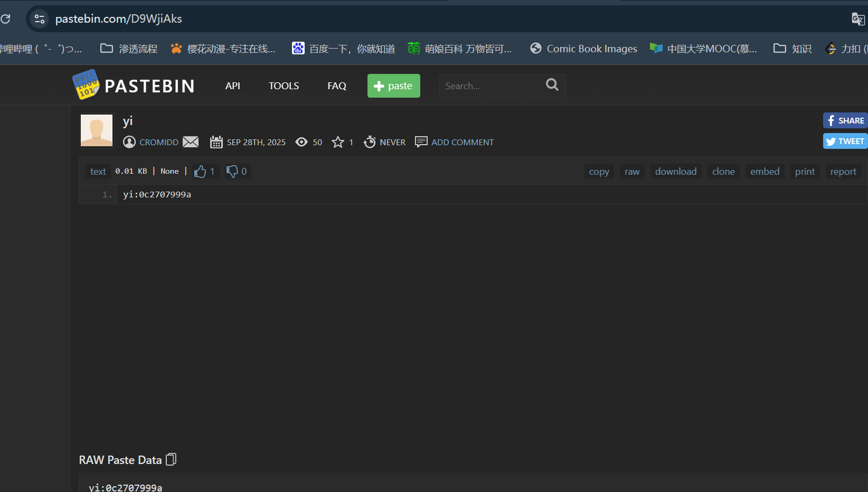Screen dimensions: 868x492
Task: Share the paste on Facebook
Action: pos(845,120)
